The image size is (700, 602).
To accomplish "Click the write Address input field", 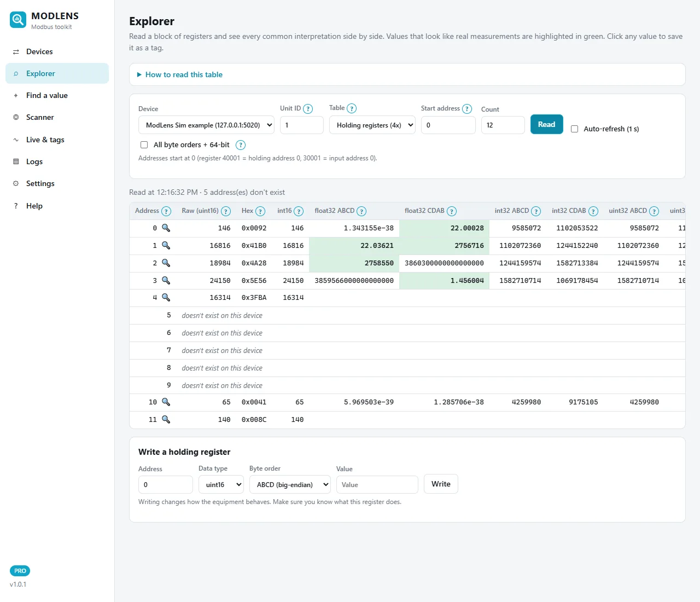I will tap(166, 484).
